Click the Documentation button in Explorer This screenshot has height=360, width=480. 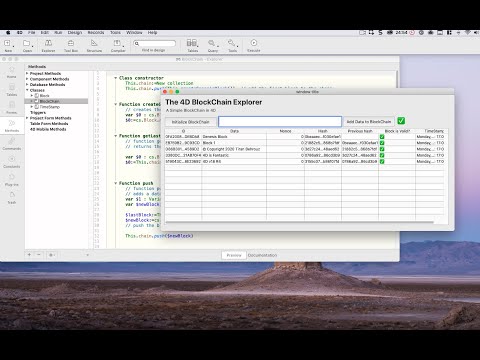(x=262, y=255)
